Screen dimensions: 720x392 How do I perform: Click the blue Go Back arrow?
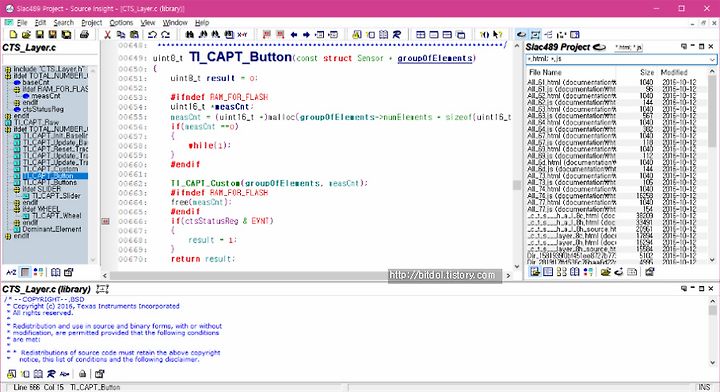tap(294, 34)
